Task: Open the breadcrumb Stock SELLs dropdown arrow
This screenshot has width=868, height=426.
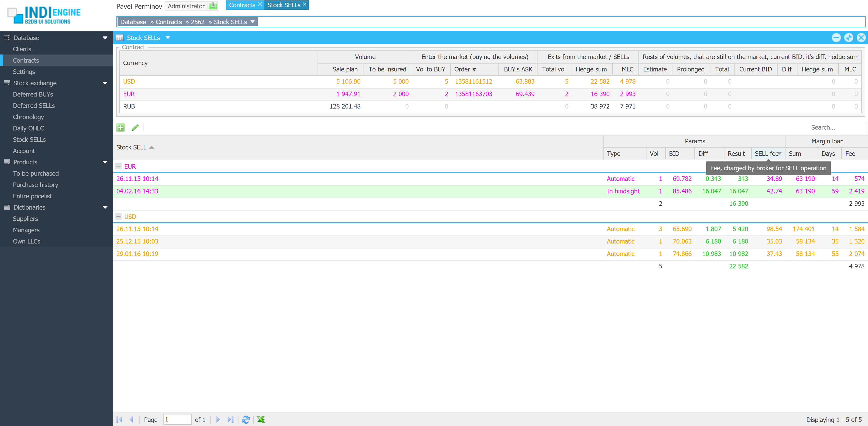Action: coord(252,21)
